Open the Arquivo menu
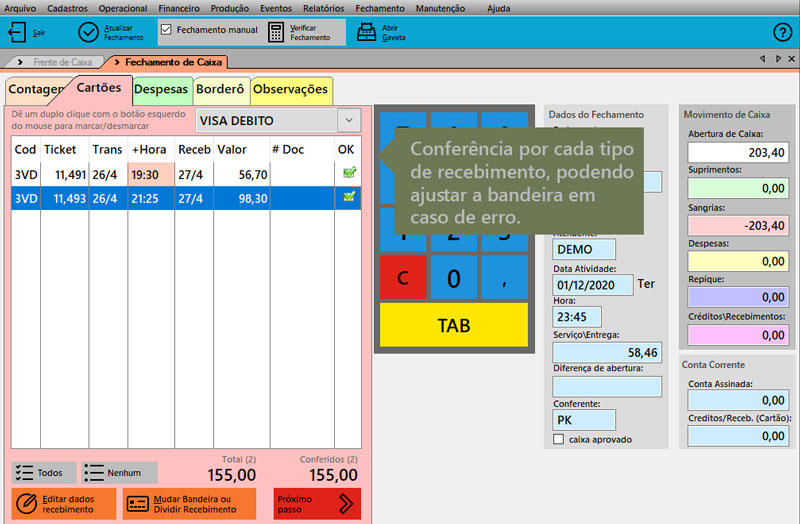 coord(20,8)
